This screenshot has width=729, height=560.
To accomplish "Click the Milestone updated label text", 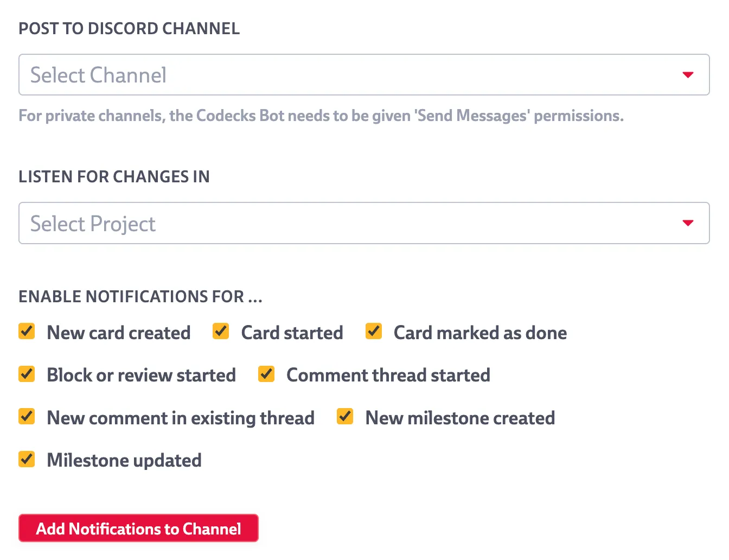I will coord(124,460).
